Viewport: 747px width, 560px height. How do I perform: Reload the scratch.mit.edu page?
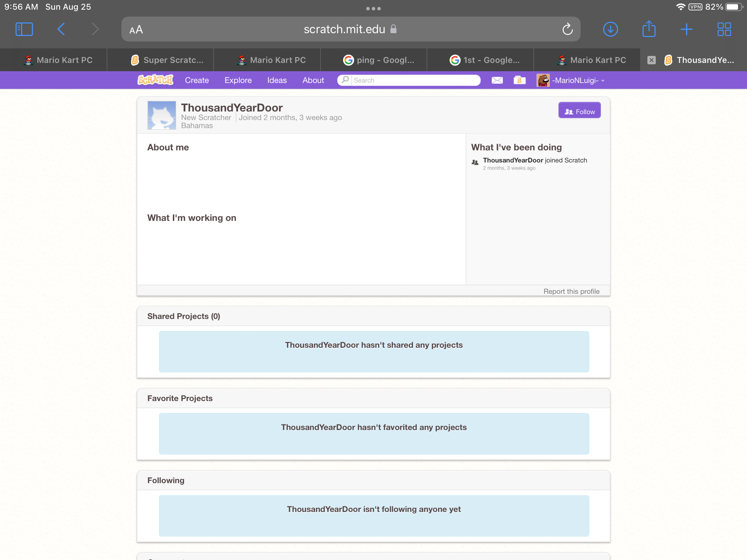click(568, 29)
